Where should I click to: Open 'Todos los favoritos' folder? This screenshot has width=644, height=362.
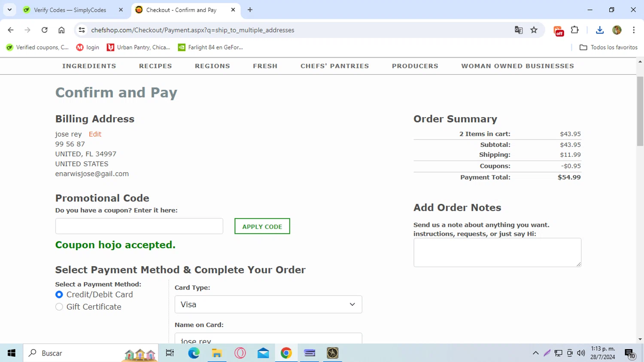pyautogui.click(x=608, y=47)
